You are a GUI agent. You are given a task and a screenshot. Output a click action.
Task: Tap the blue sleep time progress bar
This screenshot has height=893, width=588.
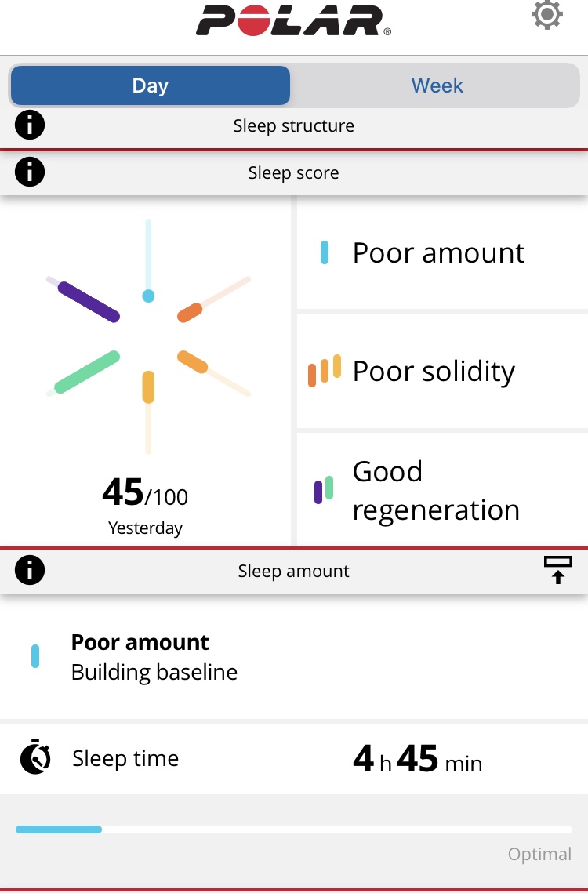click(x=59, y=829)
